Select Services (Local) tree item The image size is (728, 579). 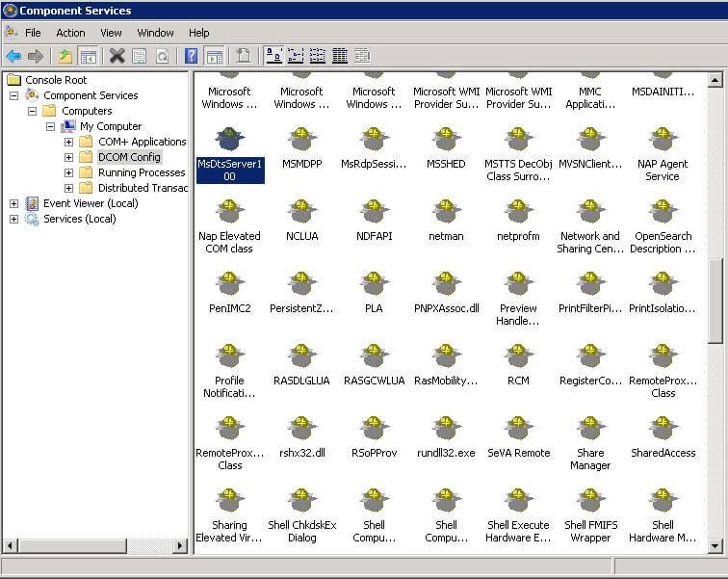[79, 219]
